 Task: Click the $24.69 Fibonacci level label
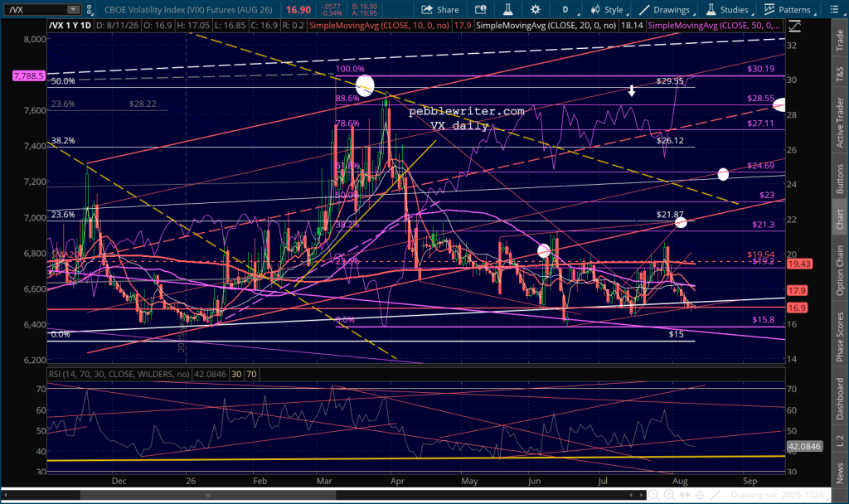coord(761,165)
